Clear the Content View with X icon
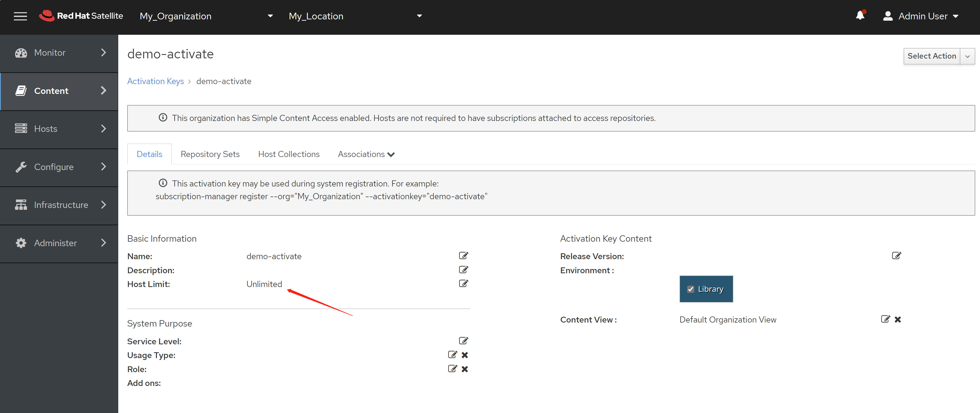Viewport: 980px width, 413px height. [x=898, y=319]
